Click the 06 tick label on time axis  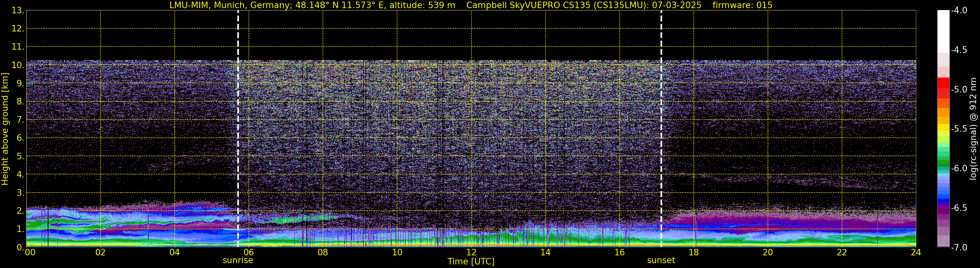coord(249,252)
